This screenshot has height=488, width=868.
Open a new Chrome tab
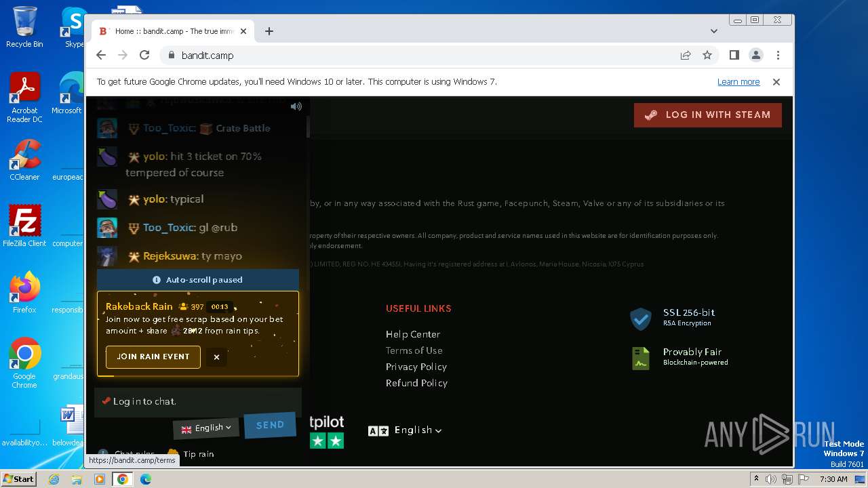[x=269, y=31]
